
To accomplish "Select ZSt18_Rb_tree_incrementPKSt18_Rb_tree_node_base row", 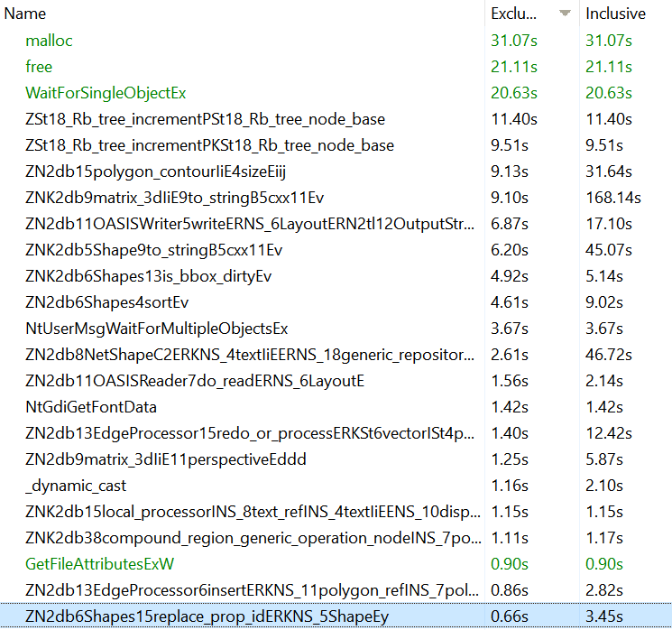I will point(336,145).
